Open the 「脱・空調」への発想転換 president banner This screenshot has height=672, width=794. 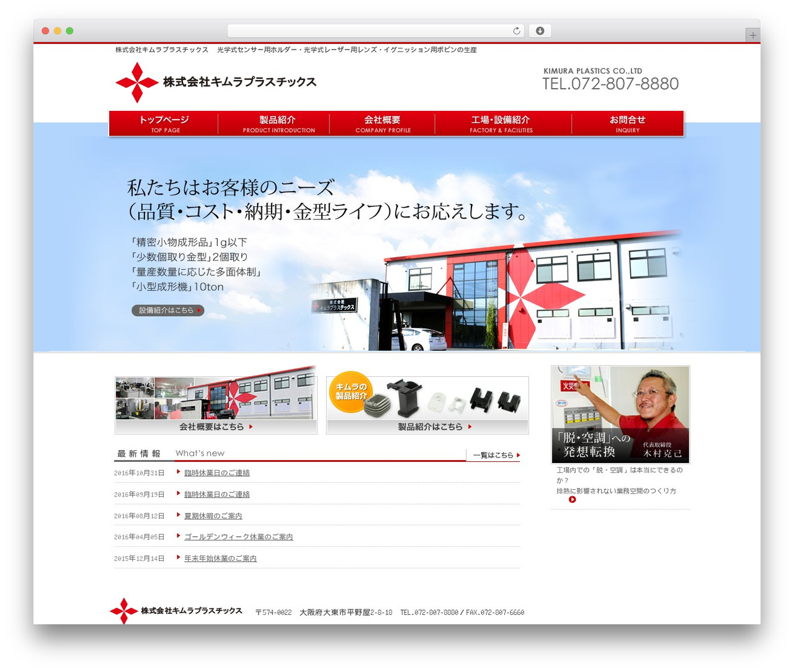[x=620, y=414]
